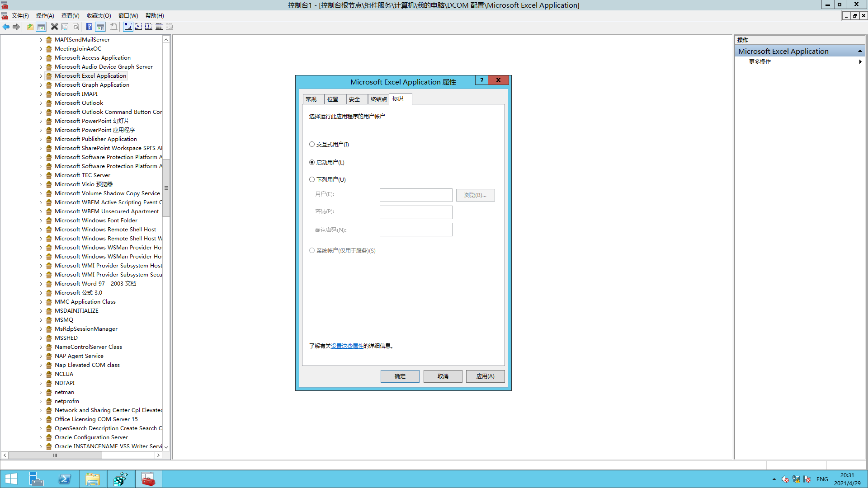Viewport: 868px width, 488px height.
Task: Select the 交互式用户 radio button
Action: [x=312, y=145]
